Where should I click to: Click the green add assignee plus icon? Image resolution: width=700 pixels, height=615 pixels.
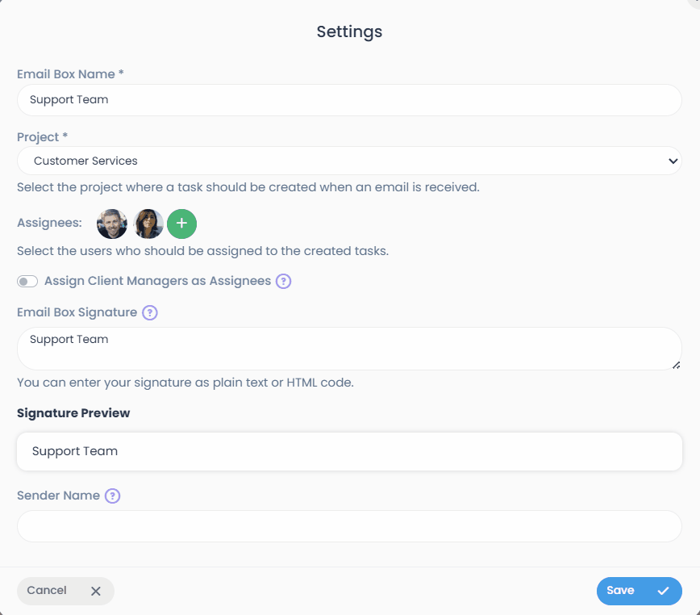(181, 224)
